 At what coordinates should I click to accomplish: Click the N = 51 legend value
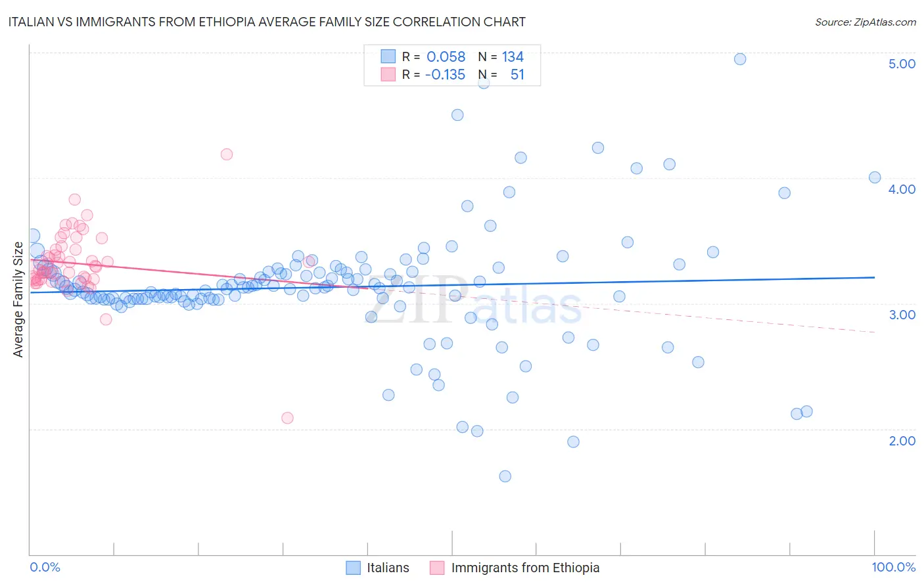tap(501, 74)
